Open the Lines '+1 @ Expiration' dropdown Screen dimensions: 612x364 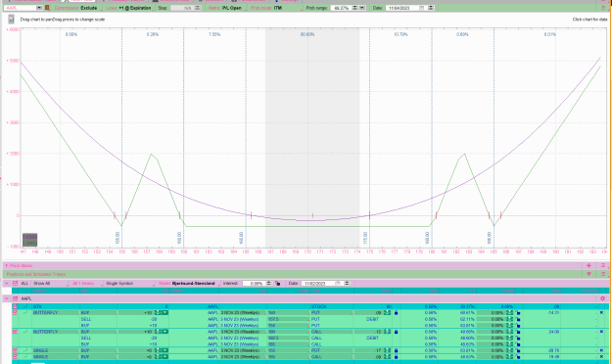tap(129, 8)
